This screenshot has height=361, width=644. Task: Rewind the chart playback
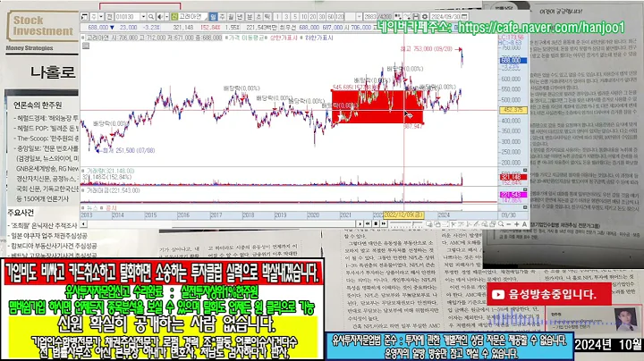click(368, 224)
